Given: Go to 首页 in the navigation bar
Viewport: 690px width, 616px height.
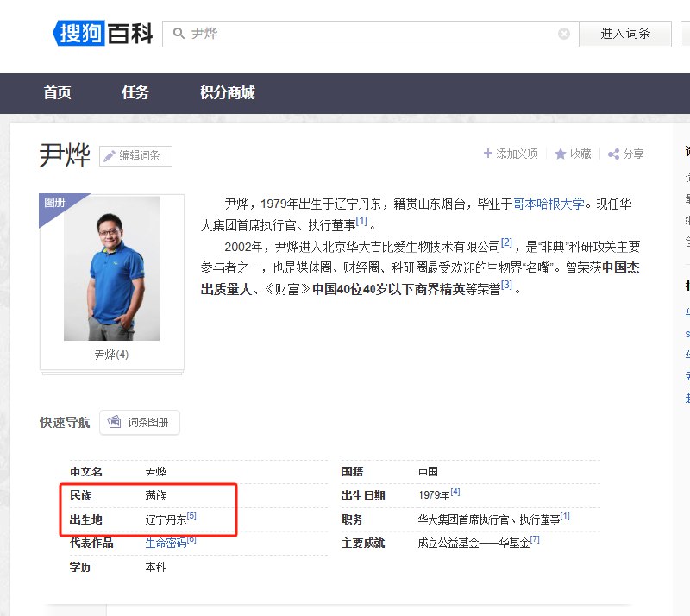Looking at the screenshot, I should pyautogui.click(x=57, y=93).
